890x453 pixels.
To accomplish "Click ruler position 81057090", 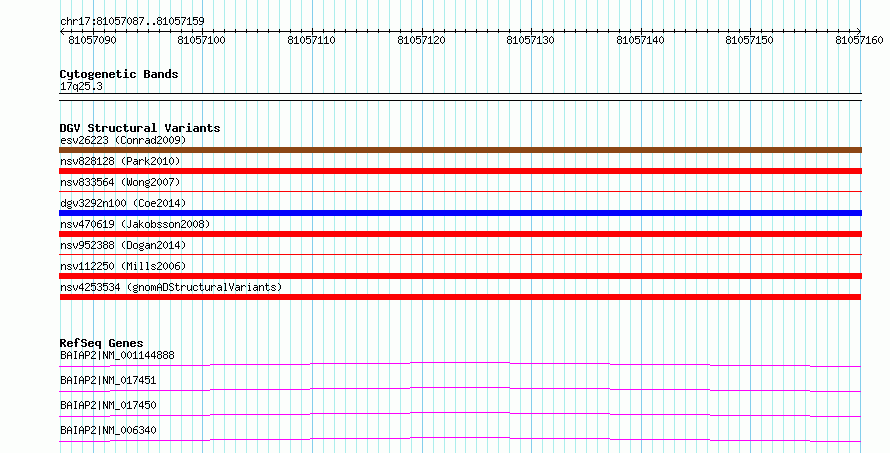I will (x=93, y=40).
